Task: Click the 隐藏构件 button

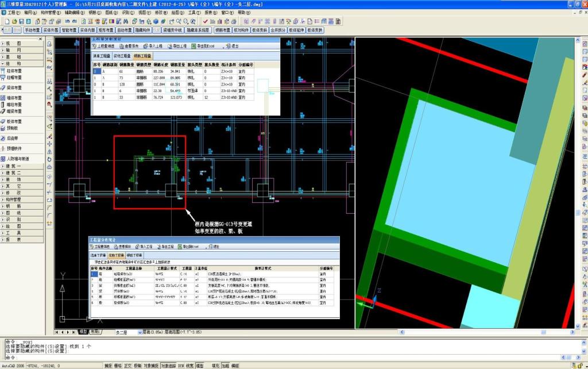Action: click(x=142, y=30)
